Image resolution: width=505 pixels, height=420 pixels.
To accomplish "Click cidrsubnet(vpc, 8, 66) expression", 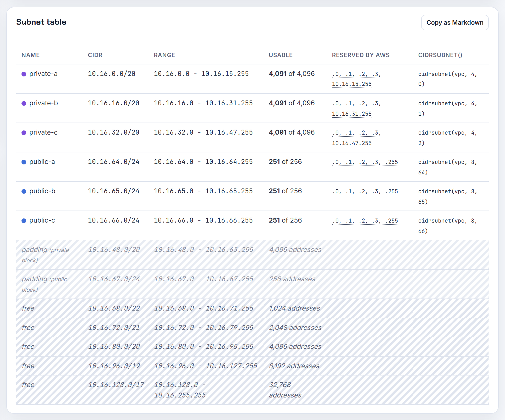I will click(x=448, y=226).
